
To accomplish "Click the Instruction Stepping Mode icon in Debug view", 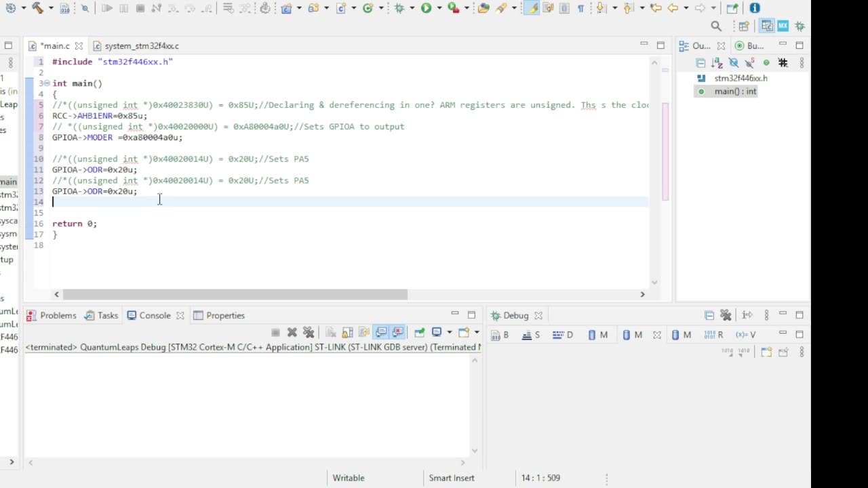I will tap(747, 315).
